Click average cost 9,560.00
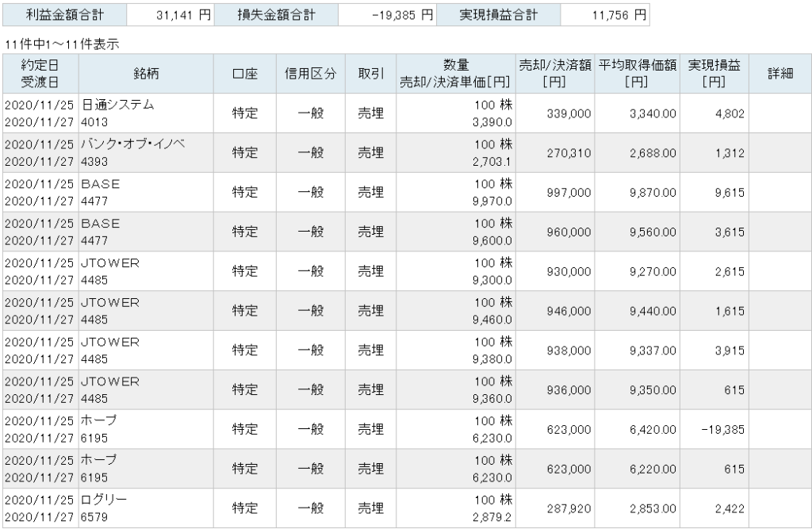 [653, 232]
